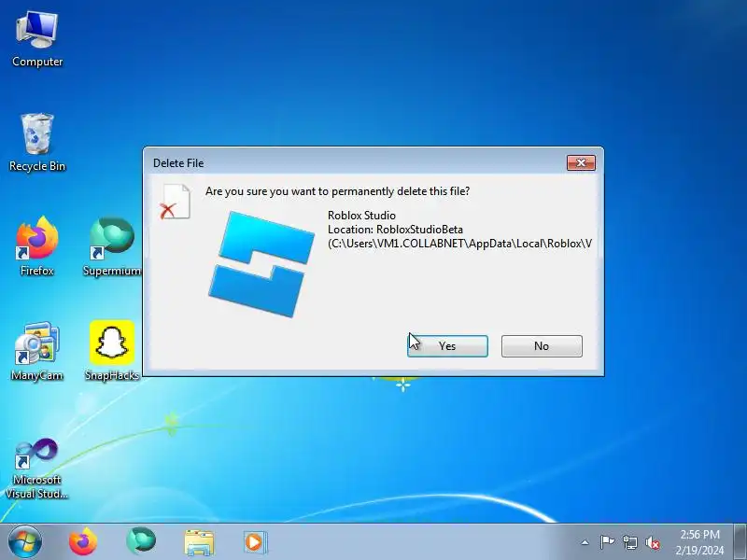Click the muted volume tray icon
The image size is (747, 560).
point(653,542)
